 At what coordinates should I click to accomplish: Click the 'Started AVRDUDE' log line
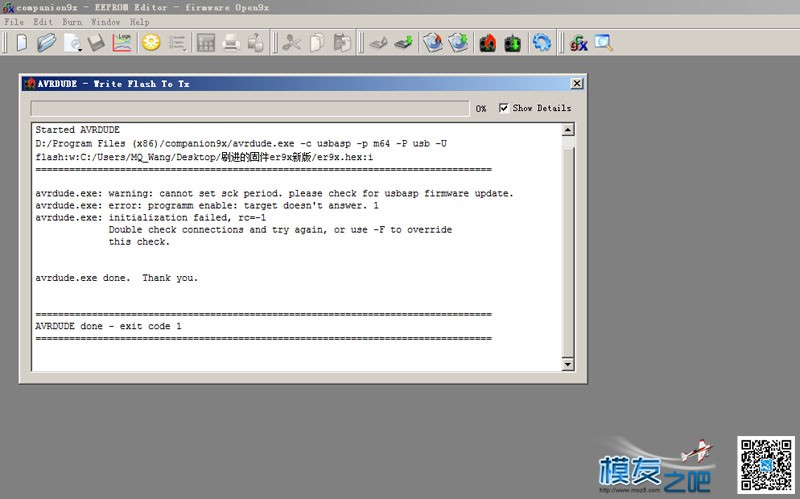78,130
